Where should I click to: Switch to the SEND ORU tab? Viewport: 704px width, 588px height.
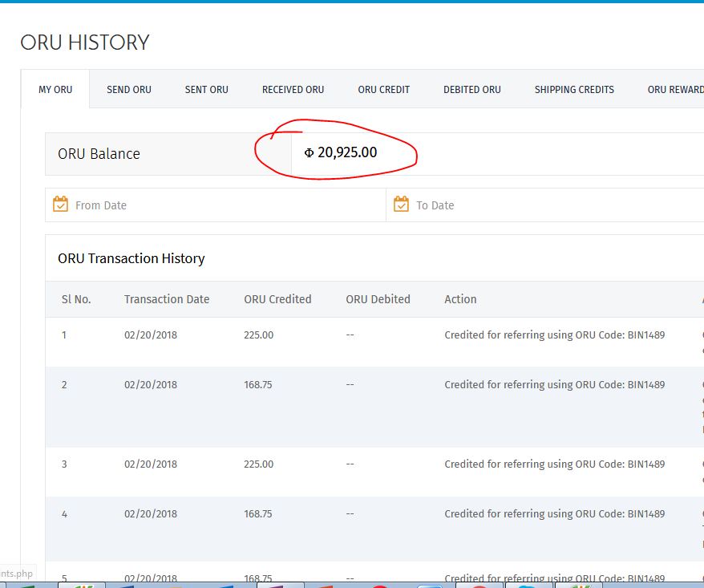click(129, 89)
